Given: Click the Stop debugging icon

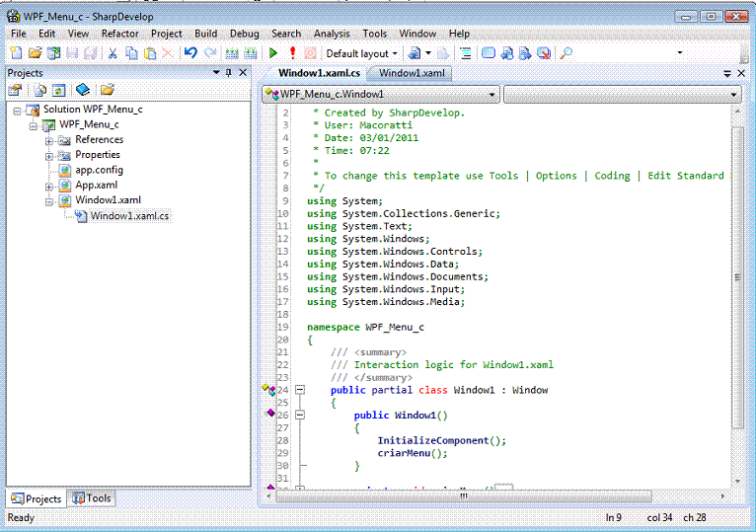Looking at the screenshot, I should point(310,53).
